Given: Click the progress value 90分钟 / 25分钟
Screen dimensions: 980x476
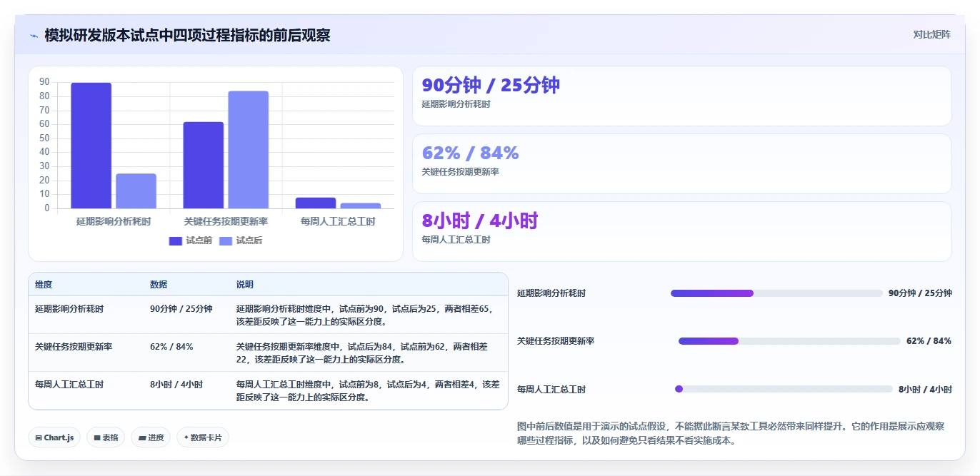Looking at the screenshot, I should pos(920,293).
